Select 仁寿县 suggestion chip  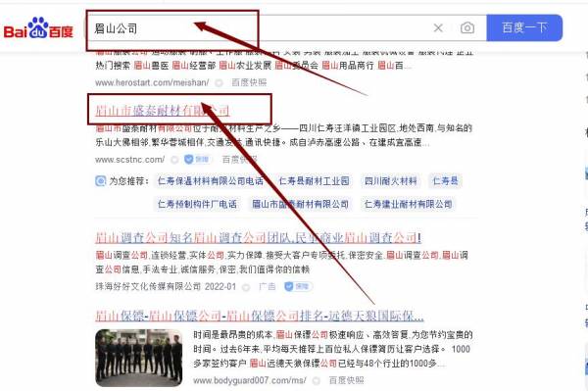(x=446, y=181)
